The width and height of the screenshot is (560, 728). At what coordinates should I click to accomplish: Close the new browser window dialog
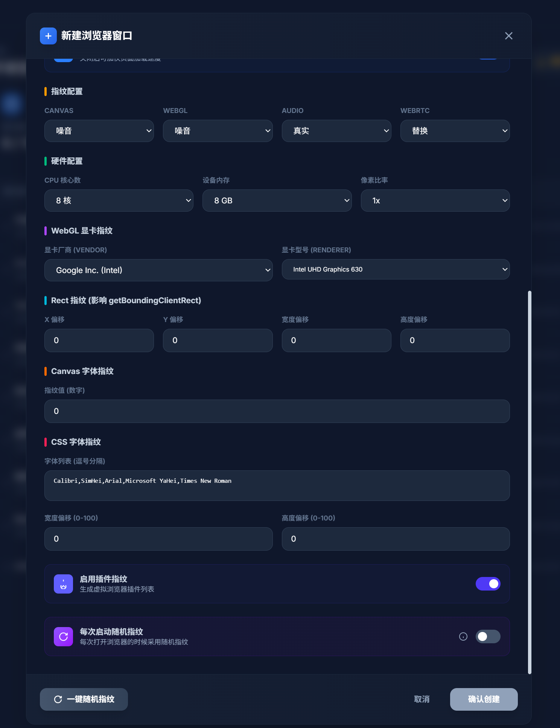point(508,36)
